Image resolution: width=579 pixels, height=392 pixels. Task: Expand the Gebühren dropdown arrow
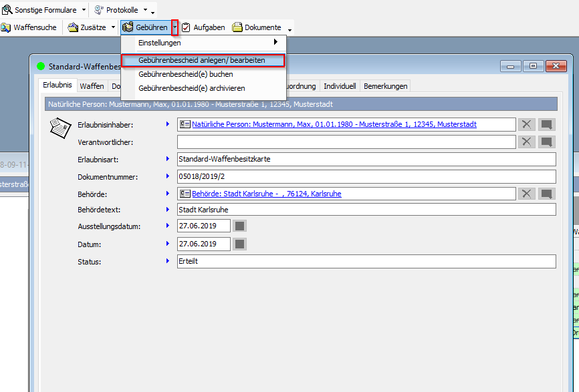point(175,27)
